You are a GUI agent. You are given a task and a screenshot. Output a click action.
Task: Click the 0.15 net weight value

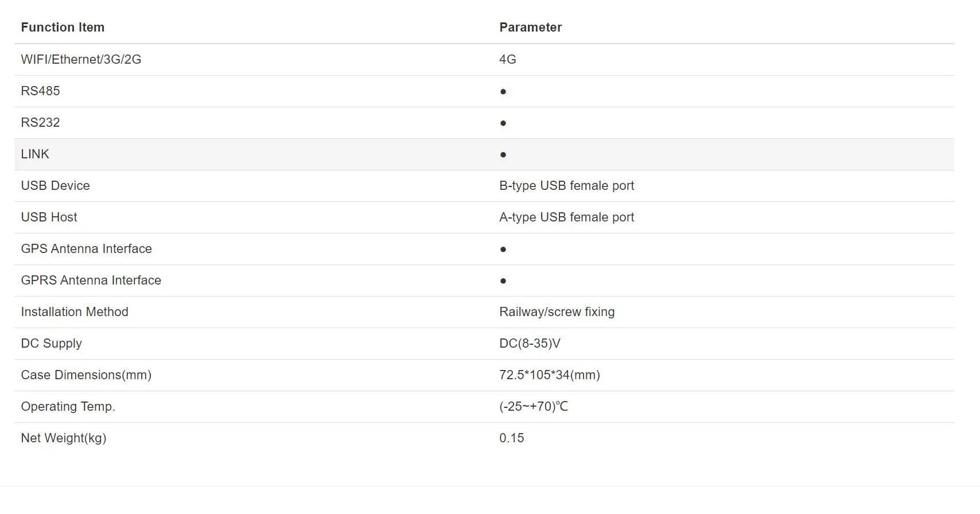click(x=511, y=438)
